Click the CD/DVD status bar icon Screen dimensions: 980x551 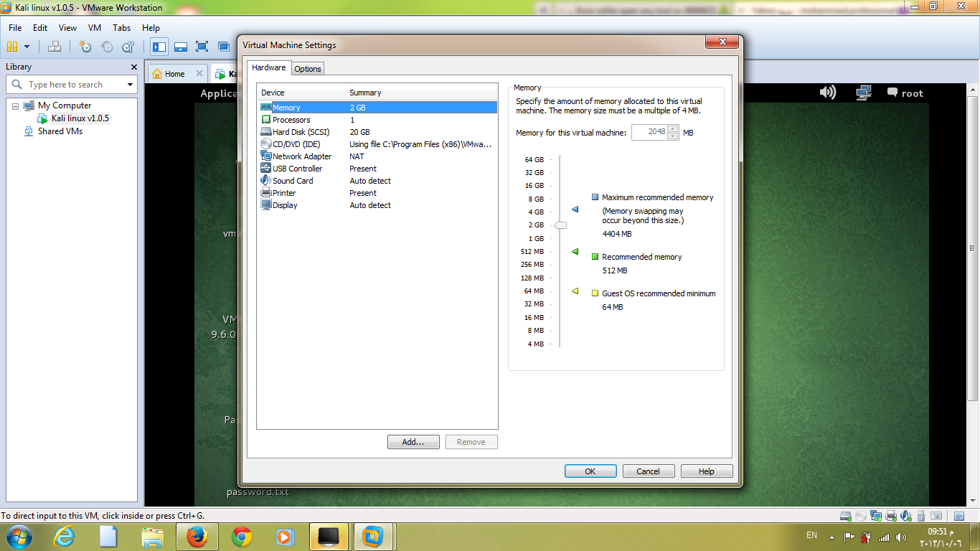pyautogui.click(x=862, y=516)
